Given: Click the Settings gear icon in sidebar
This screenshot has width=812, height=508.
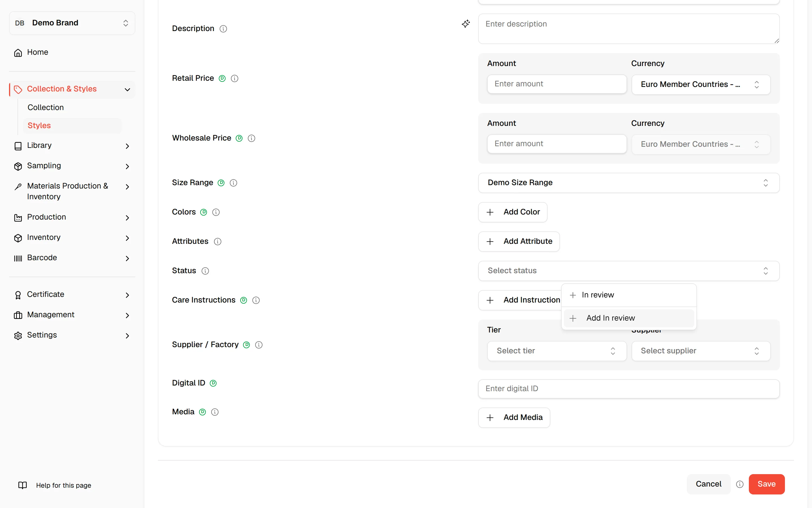Looking at the screenshot, I should 18,336.
